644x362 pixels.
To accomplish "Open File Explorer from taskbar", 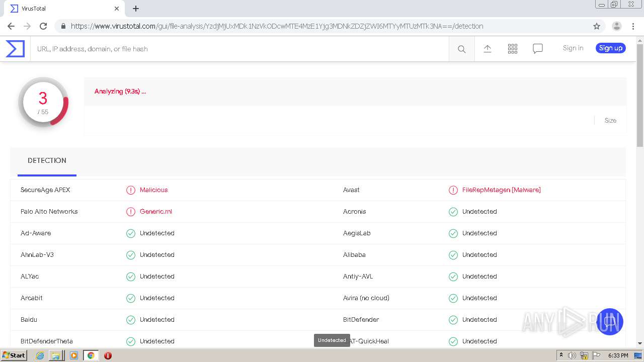I will pyautogui.click(x=56, y=355).
